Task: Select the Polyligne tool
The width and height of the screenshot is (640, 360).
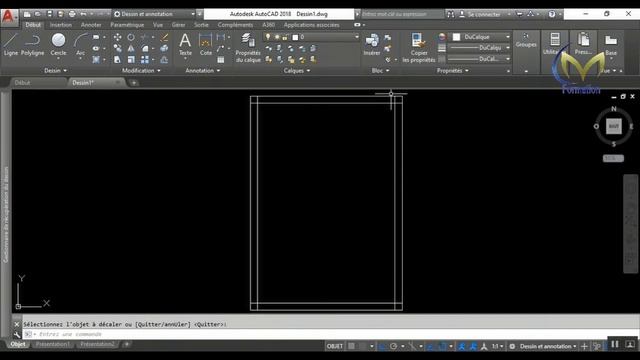Action: click(x=32, y=44)
